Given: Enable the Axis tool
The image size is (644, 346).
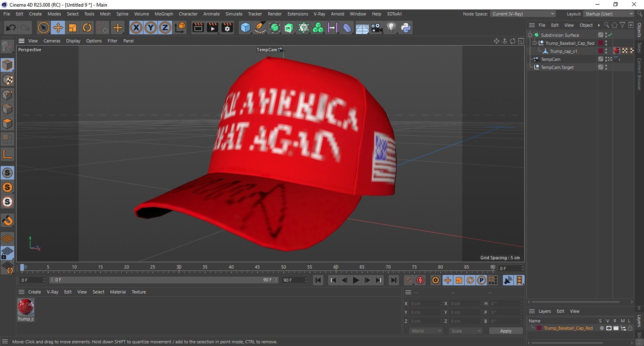Looking at the screenshot, I should (7, 154).
